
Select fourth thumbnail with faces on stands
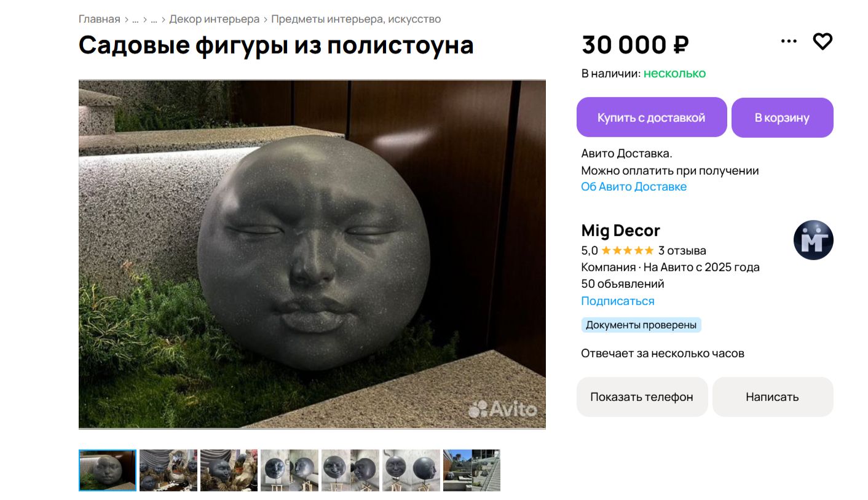click(290, 470)
